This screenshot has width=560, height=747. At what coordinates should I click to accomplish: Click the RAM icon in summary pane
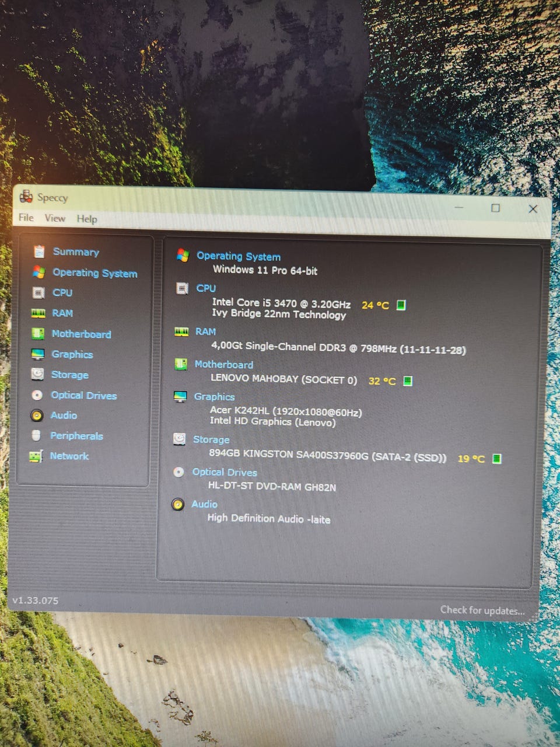[x=181, y=331]
